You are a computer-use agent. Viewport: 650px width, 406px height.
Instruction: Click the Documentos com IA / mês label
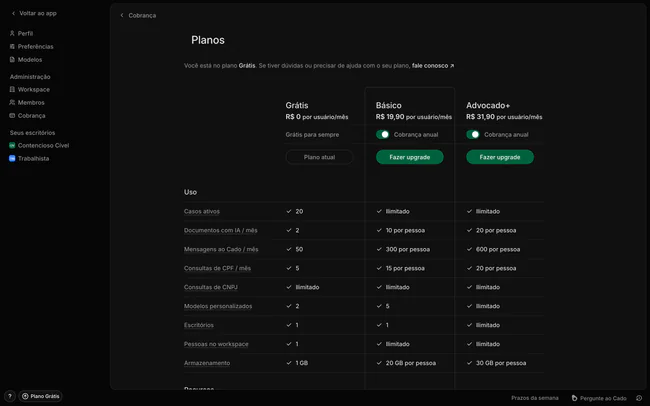click(x=221, y=230)
